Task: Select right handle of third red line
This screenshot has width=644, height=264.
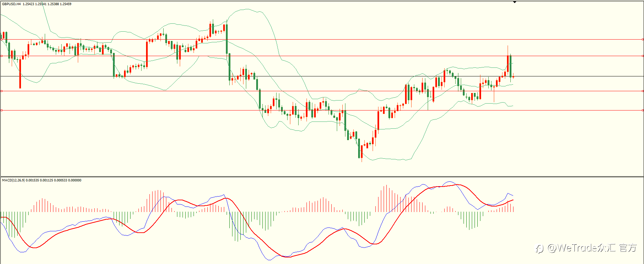Action: pos(643,91)
